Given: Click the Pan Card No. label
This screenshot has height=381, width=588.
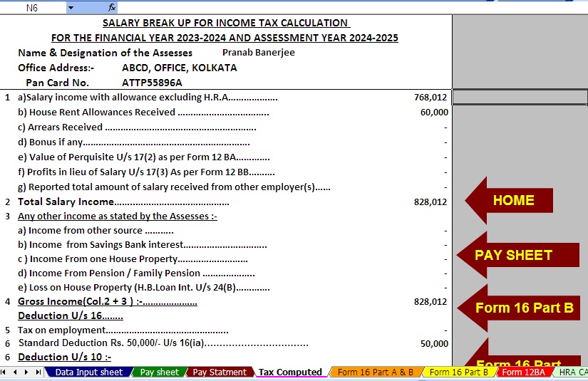Looking at the screenshot, I should (57, 83).
